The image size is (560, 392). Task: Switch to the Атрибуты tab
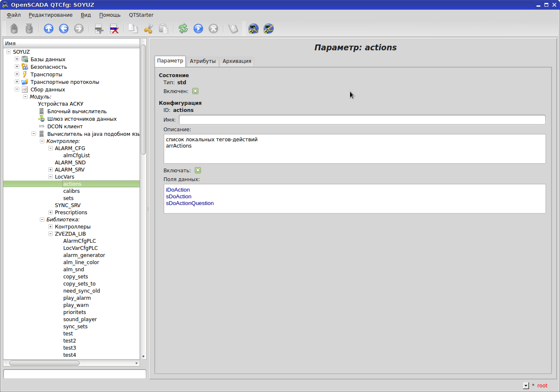pyautogui.click(x=202, y=61)
